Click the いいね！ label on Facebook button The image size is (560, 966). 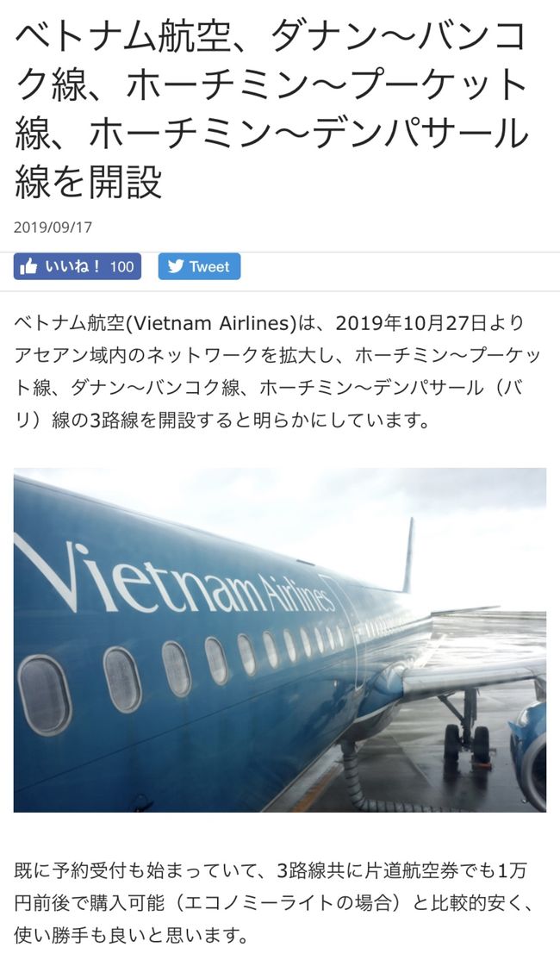pyautogui.click(x=72, y=266)
